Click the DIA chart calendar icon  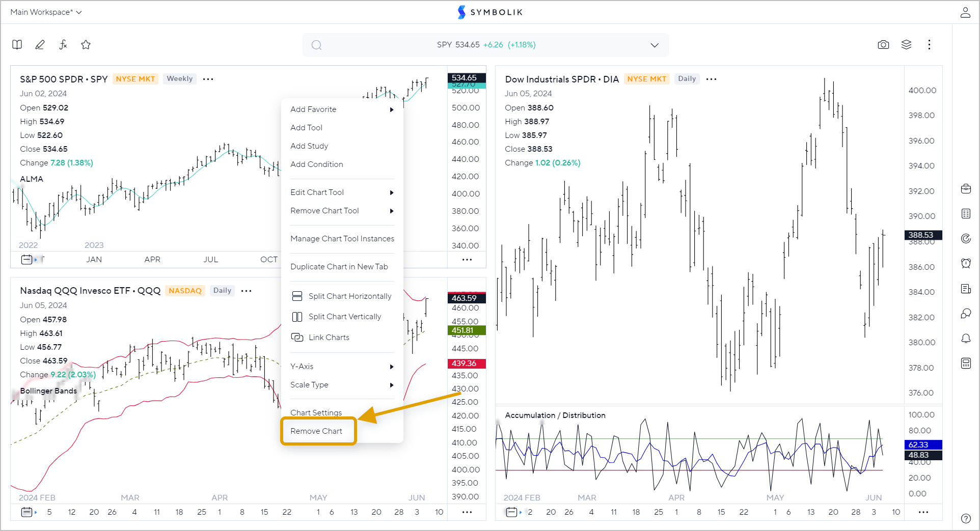[512, 512]
